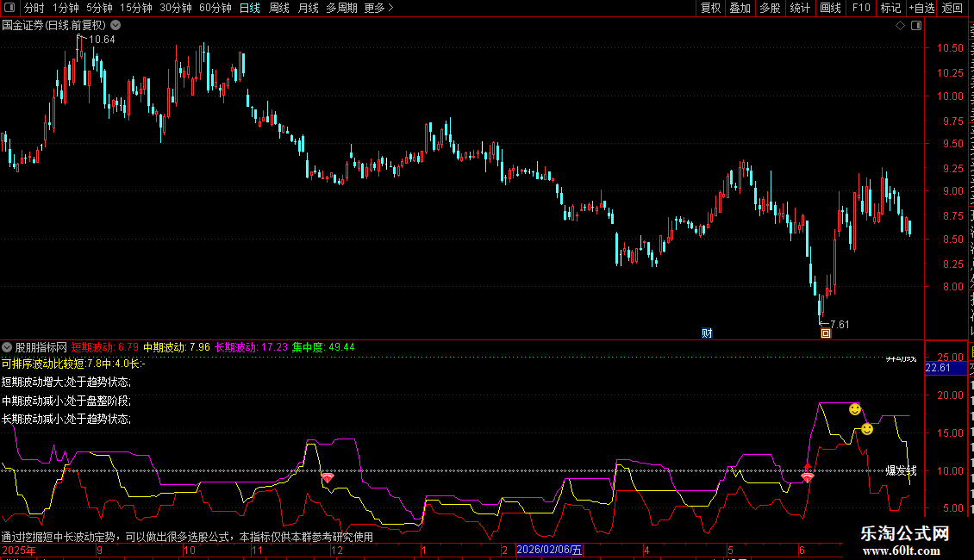Click the 7.61 low price label
Screen dimensions: 974x560
coord(840,325)
